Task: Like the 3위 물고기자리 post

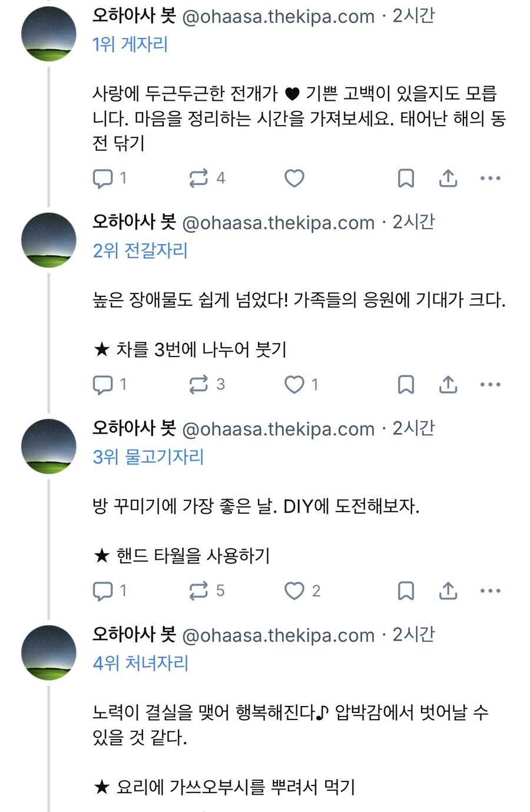Action: (294, 590)
